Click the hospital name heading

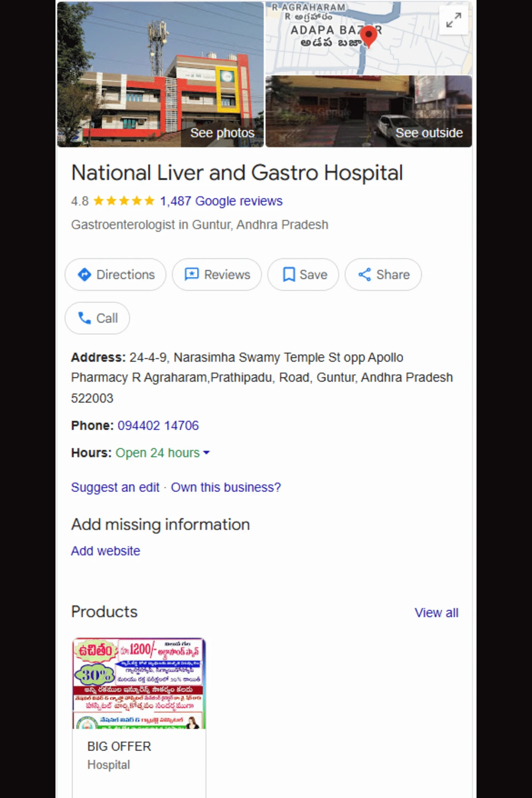coord(237,173)
